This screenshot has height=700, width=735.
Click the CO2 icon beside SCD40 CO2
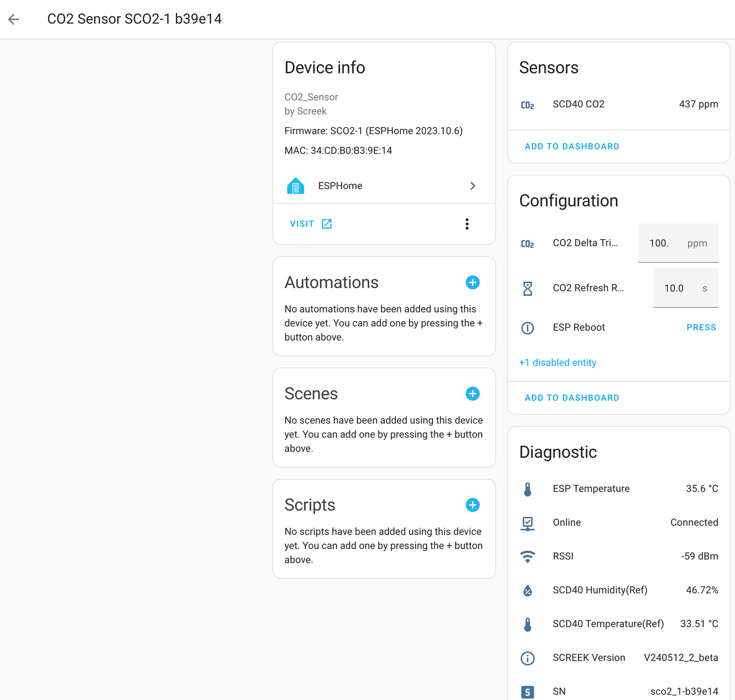[x=527, y=105]
